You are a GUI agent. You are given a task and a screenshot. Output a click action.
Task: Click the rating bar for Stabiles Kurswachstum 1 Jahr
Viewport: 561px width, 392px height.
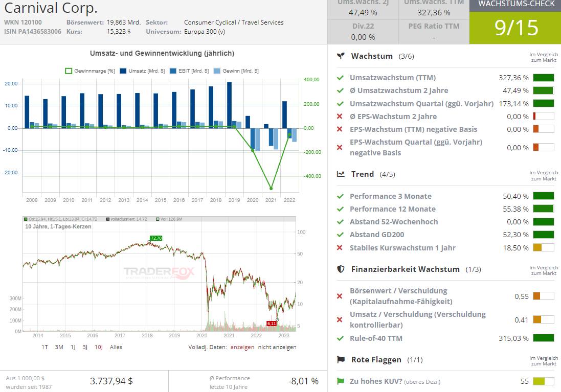[544, 247]
